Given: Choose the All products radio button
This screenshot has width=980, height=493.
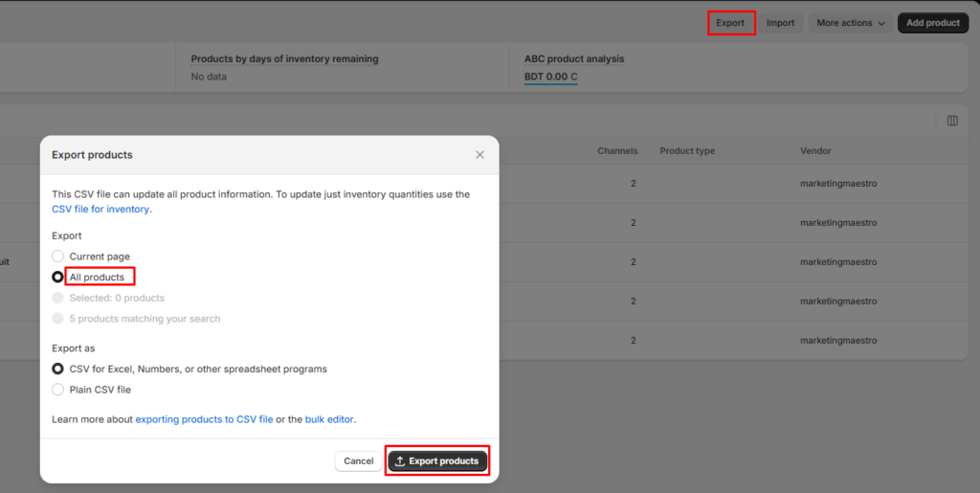Looking at the screenshot, I should pos(57,277).
